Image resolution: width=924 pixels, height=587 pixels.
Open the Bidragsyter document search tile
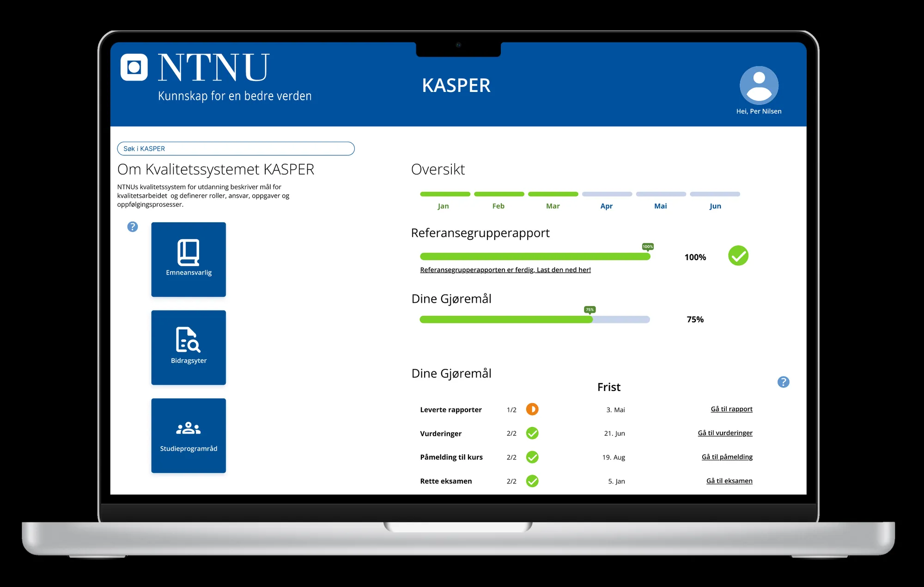pyautogui.click(x=188, y=347)
